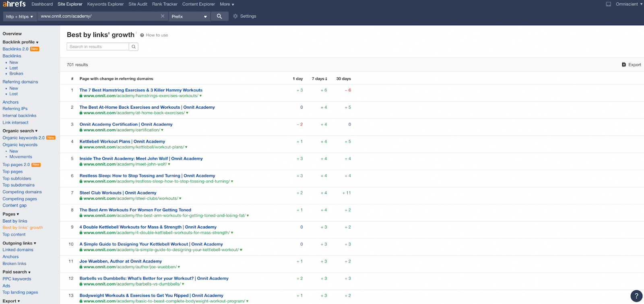Sort by the 7 days column header

coord(319,79)
